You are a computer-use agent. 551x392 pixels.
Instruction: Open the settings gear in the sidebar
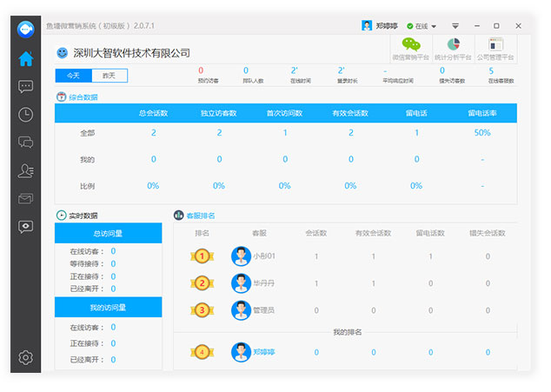(x=26, y=357)
